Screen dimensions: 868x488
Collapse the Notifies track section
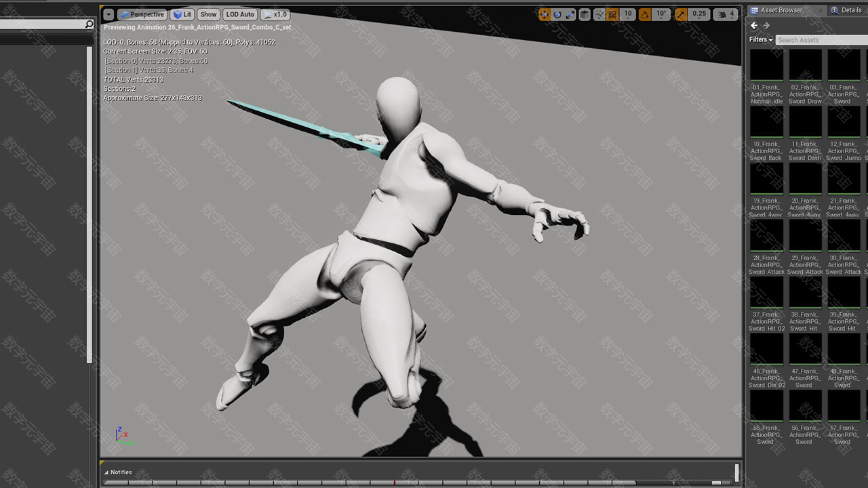tap(106, 472)
